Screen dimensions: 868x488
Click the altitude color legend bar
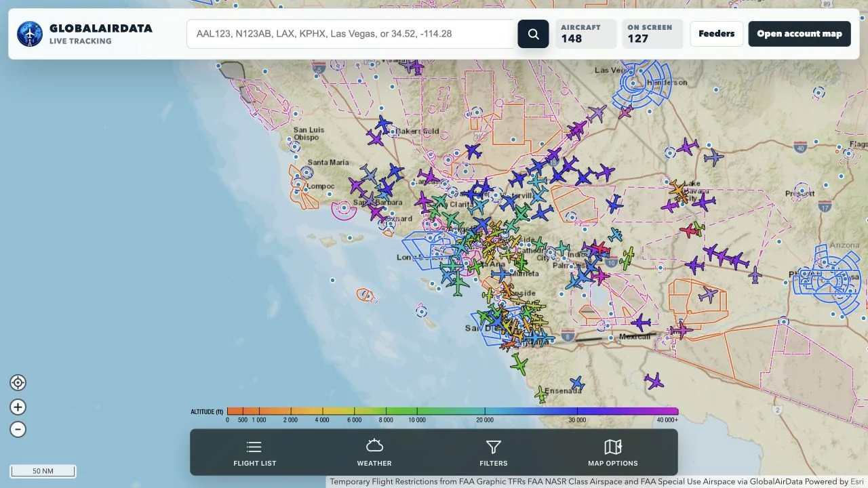452,411
